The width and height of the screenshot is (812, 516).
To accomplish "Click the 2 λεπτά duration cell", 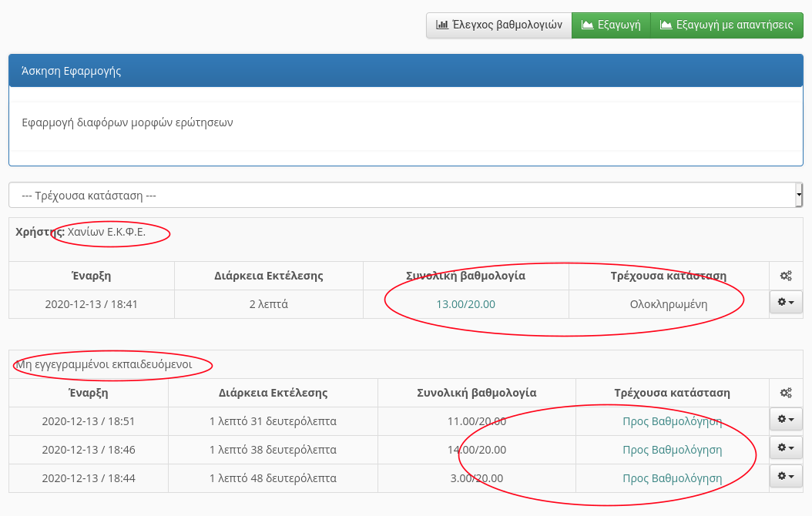I will (269, 304).
